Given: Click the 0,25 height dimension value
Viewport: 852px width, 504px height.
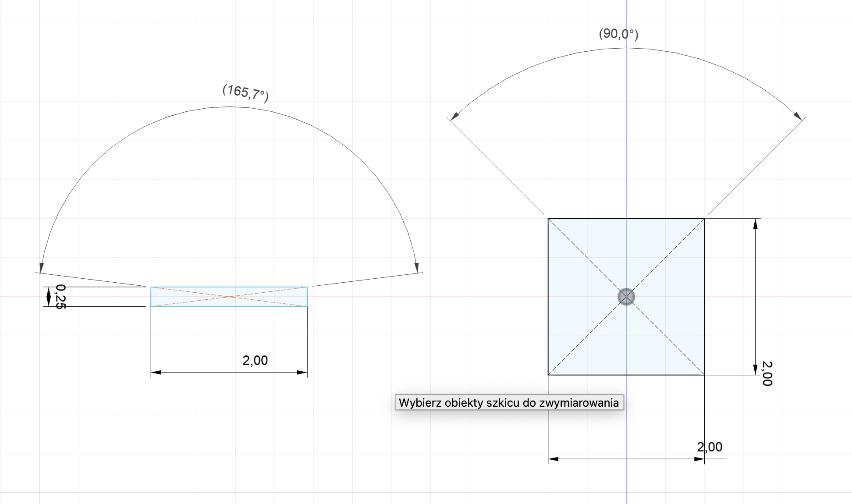Looking at the screenshot, I should pos(60,297).
